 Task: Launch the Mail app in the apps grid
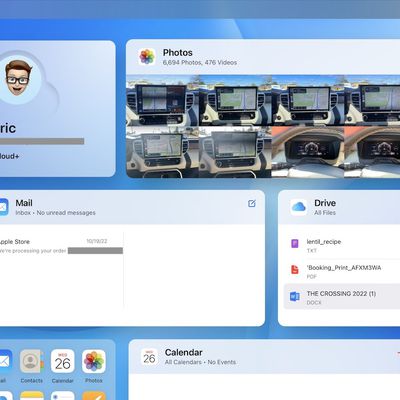(x=5, y=361)
